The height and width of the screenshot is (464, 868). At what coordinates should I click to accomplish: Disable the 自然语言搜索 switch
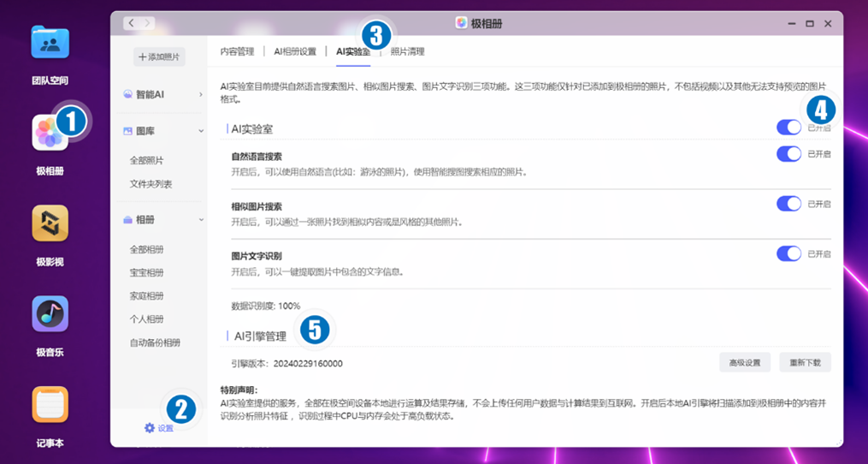point(788,154)
